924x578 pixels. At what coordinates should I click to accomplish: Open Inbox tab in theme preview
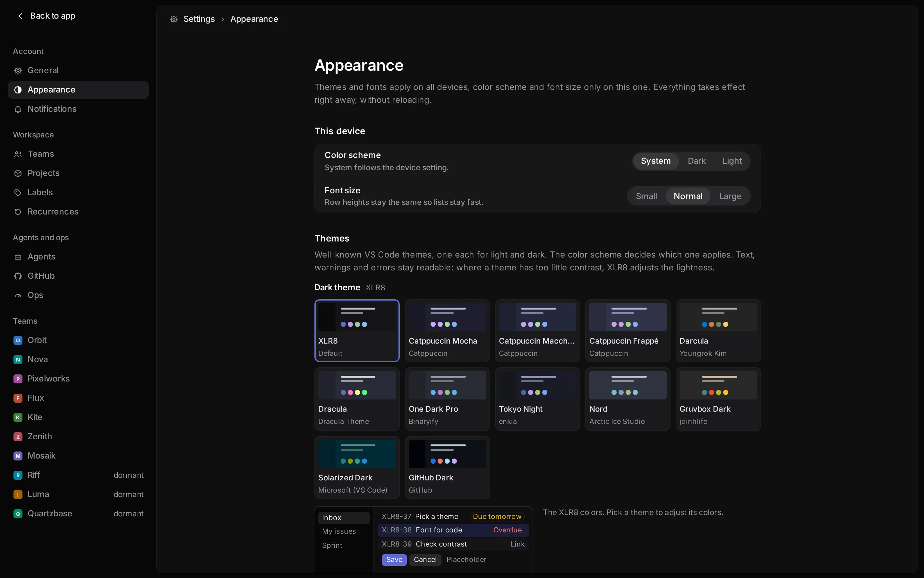[344, 518]
